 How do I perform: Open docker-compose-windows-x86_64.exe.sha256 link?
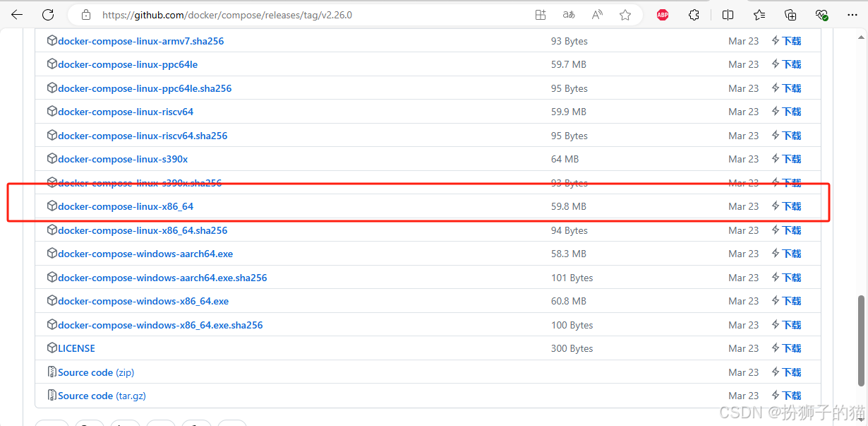[160, 325]
